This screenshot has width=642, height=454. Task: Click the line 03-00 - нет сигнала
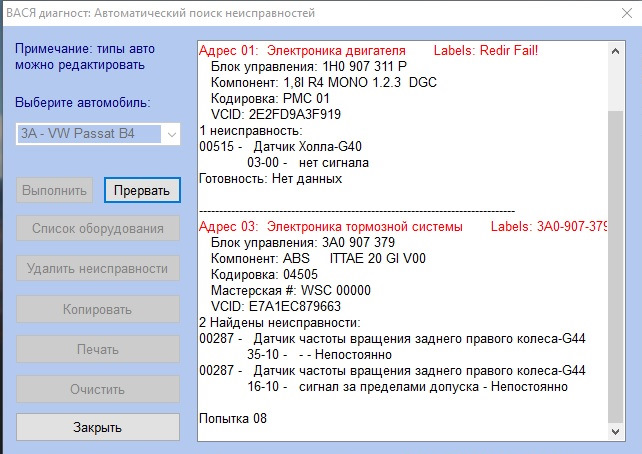pos(308,163)
